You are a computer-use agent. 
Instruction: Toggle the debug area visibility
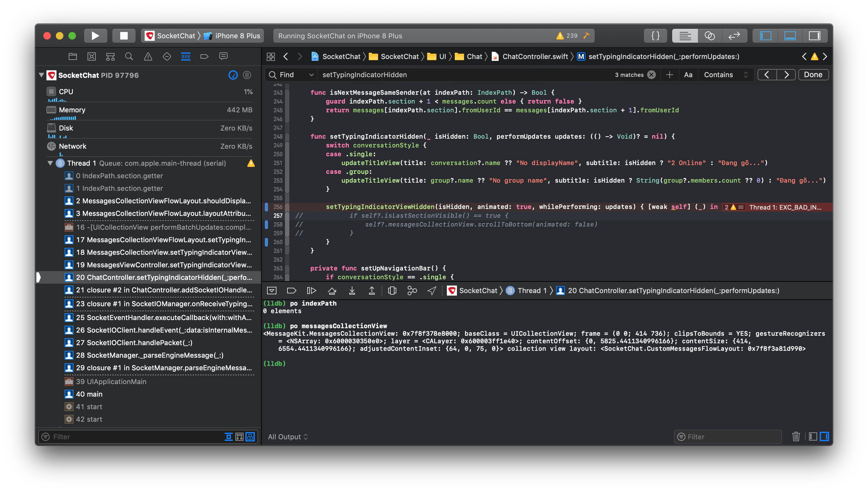click(x=790, y=36)
